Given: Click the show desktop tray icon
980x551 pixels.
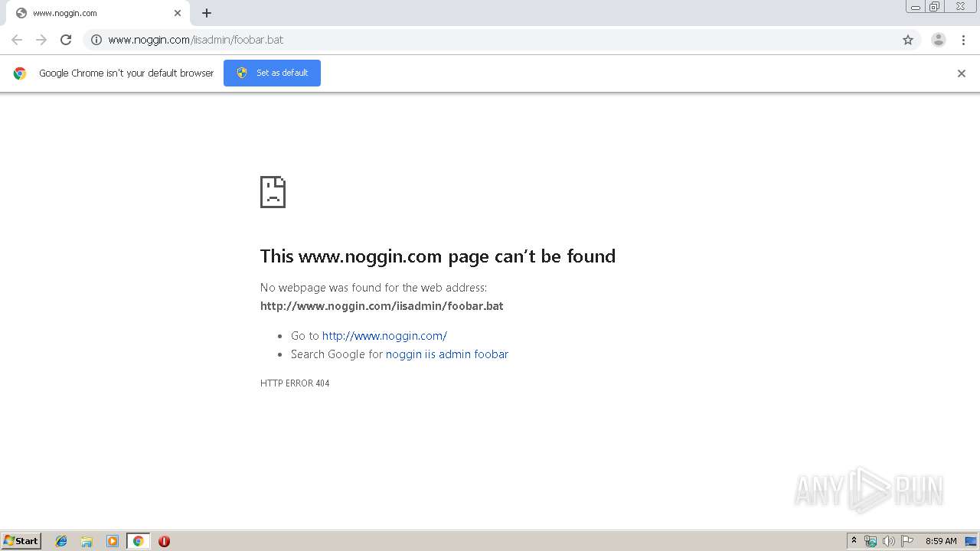Looking at the screenshot, I should tap(971, 541).
